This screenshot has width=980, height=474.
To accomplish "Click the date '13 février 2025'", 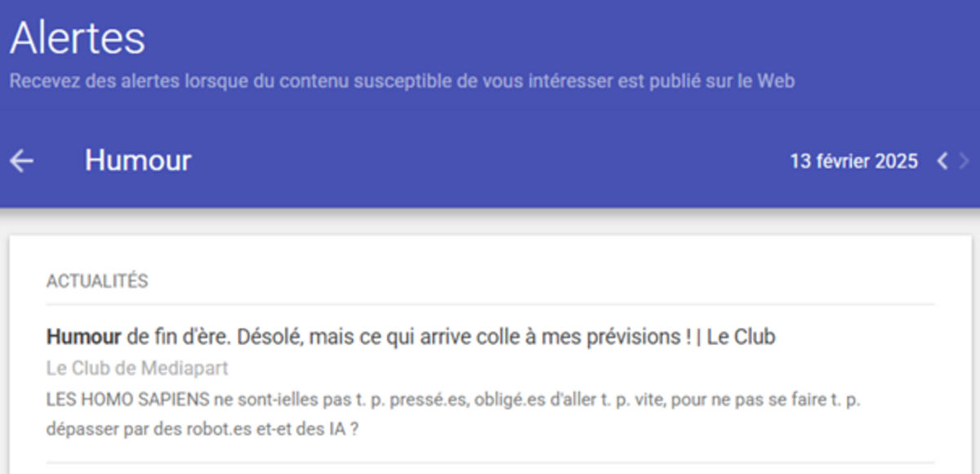I will (853, 161).
